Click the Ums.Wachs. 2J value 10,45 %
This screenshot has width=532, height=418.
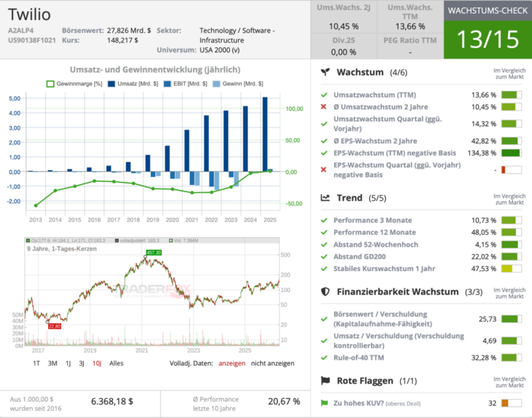tap(344, 26)
